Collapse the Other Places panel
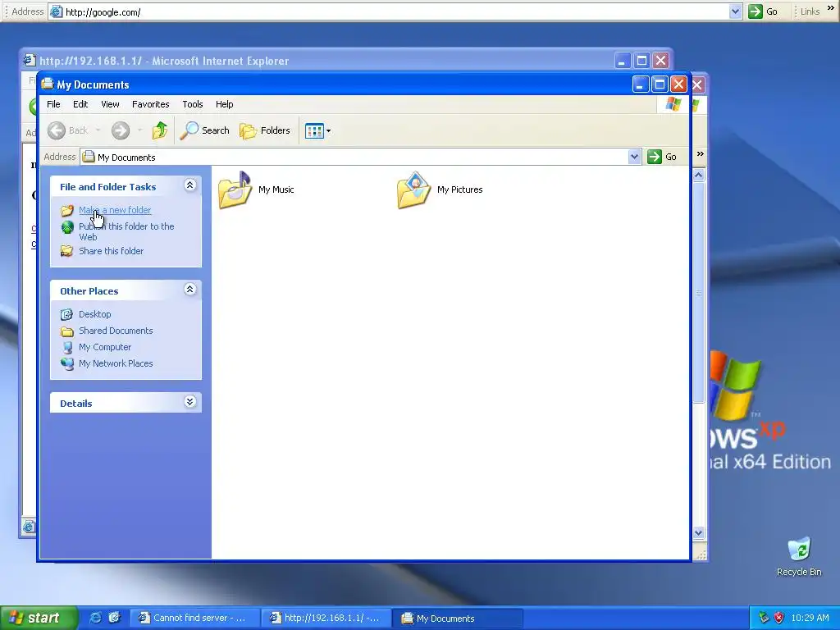840x630 pixels. (x=189, y=290)
